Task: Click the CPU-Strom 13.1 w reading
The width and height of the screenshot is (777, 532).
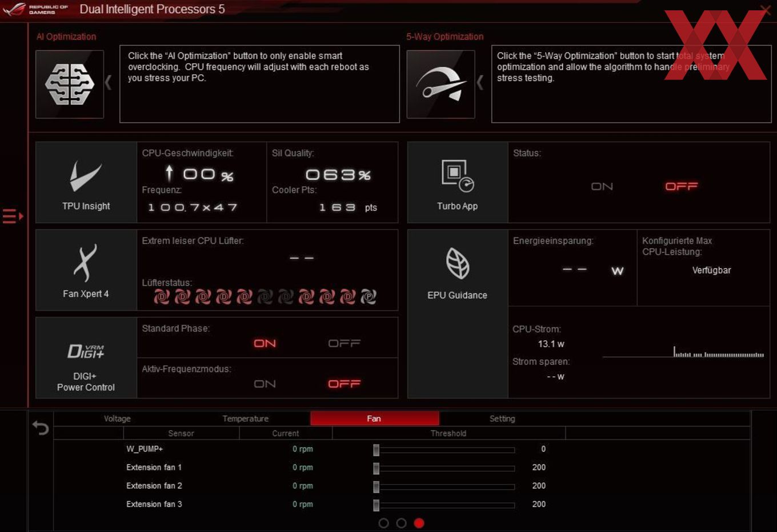Action: point(551,344)
